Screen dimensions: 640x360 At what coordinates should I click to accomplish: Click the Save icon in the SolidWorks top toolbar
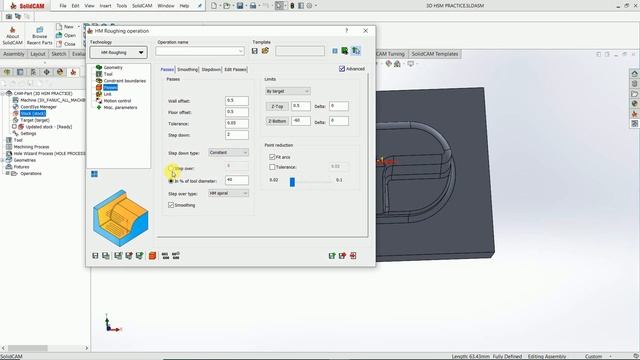tap(240, 6)
